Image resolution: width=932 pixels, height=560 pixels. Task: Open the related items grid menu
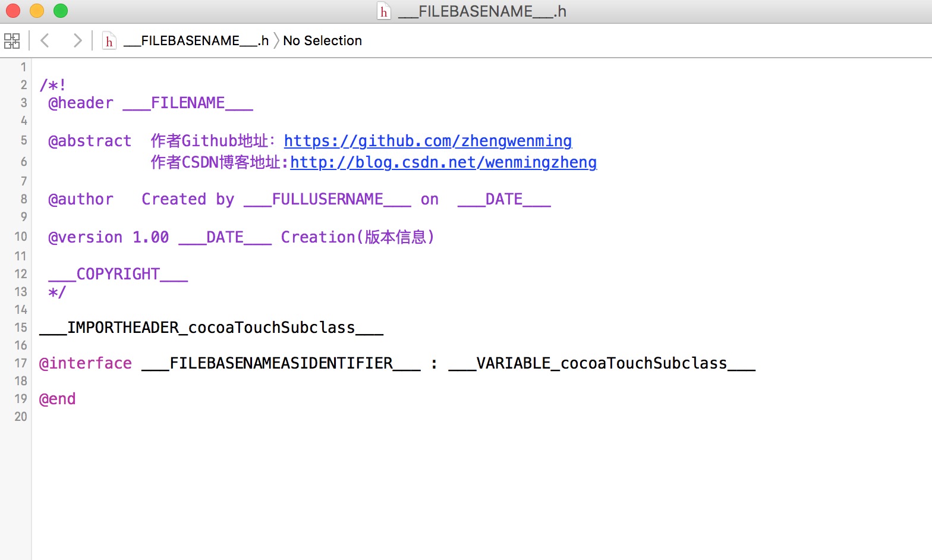pyautogui.click(x=12, y=40)
